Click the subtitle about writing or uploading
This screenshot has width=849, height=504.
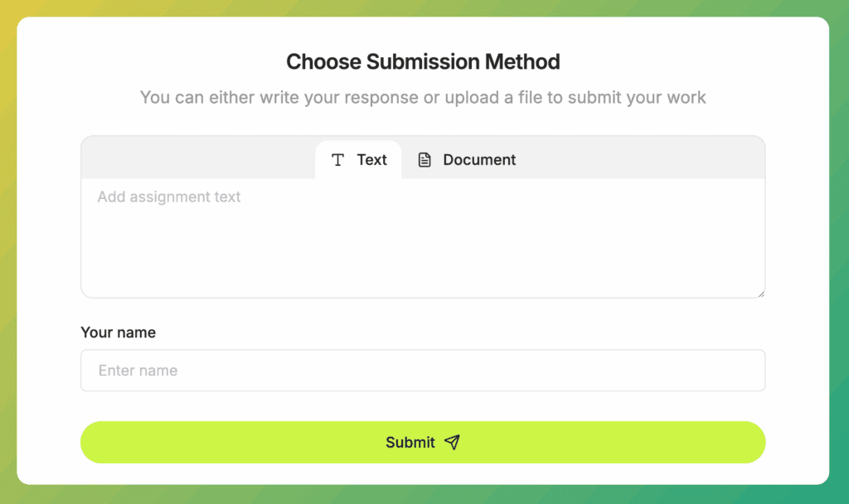423,98
